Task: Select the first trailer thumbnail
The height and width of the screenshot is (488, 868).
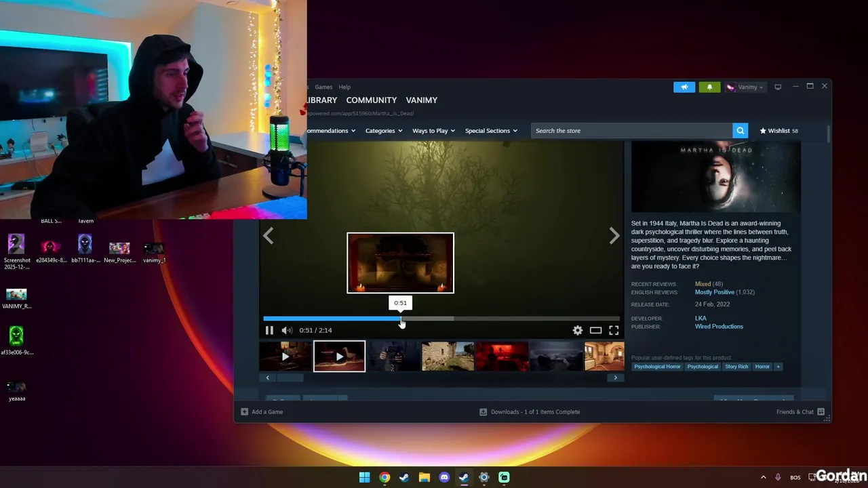Action: tap(285, 357)
